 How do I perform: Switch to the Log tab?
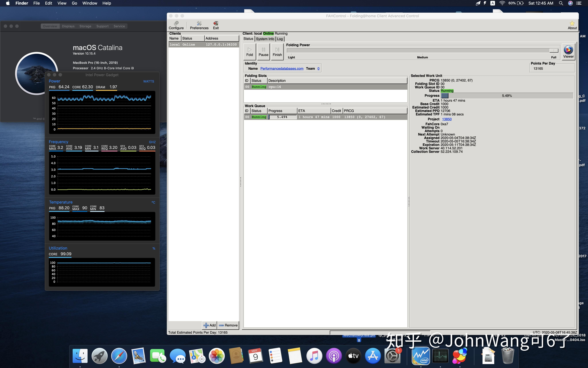click(x=280, y=39)
